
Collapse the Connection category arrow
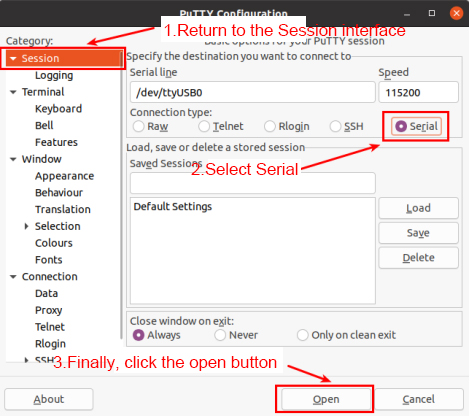13,277
